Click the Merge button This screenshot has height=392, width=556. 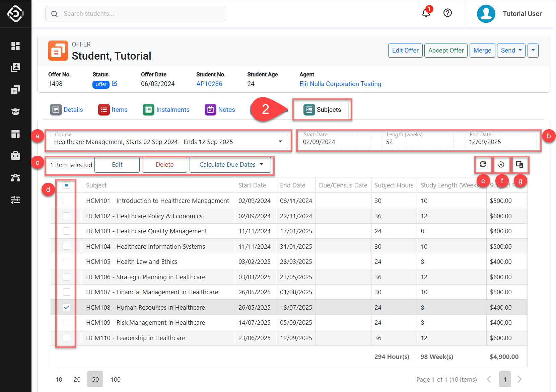[482, 51]
